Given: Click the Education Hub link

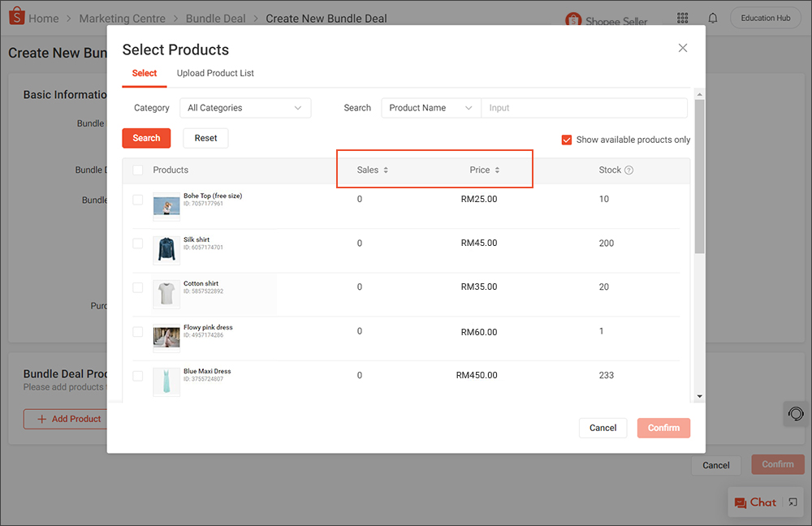Looking at the screenshot, I should tap(764, 17).
